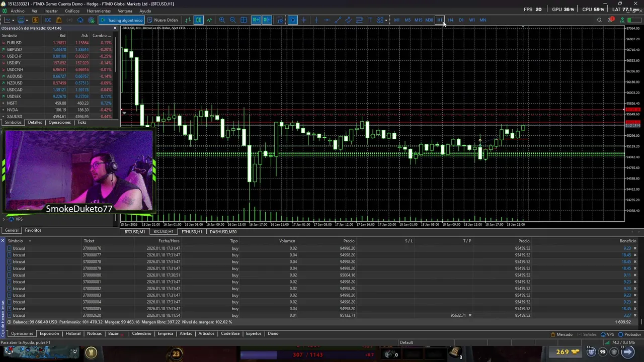644x362 pixels.
Task: Select the vertical line drawing tool
Action: pos(316,20)
